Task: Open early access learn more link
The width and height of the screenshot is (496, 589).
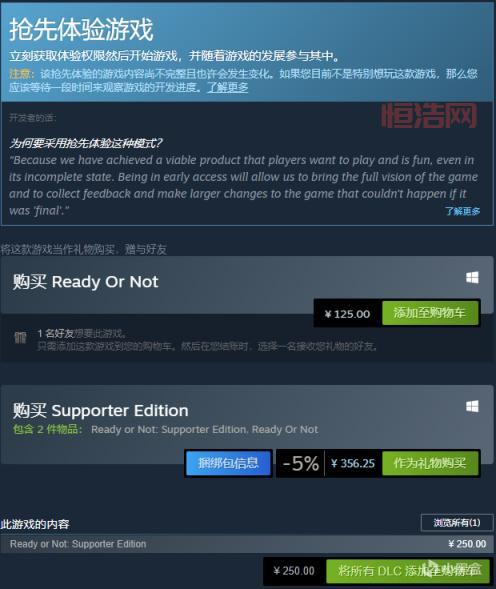Action: pyautogui.click(x=228, y=88)
